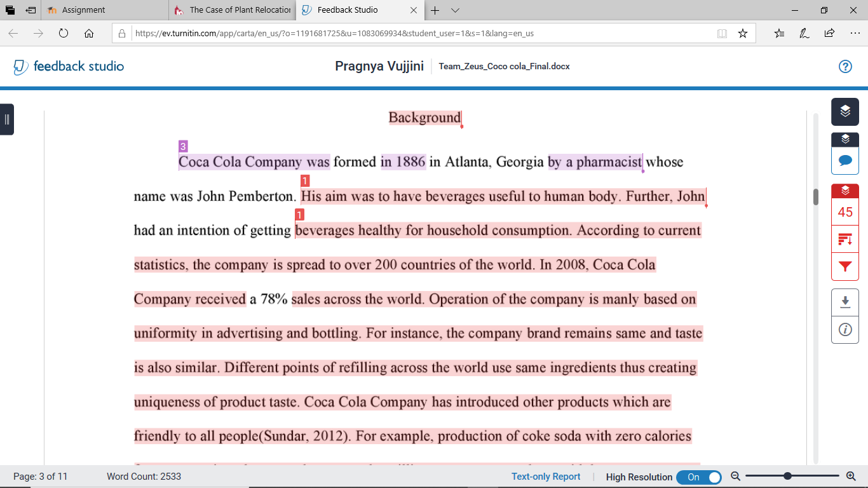Switch to The Case of Plant Relocation tab
Screen dimensions: 868x488
233,10
